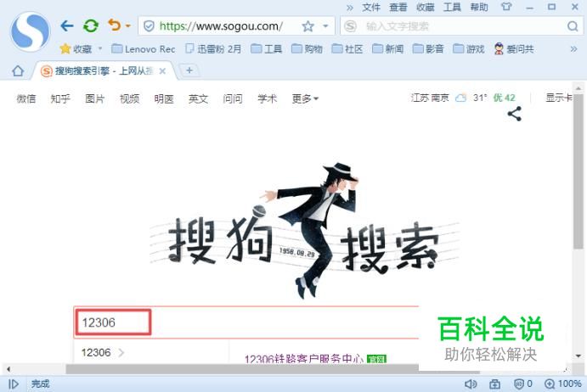
Task: Open 12306铁路客户服务中心 result link
Action: click(303, 358)
